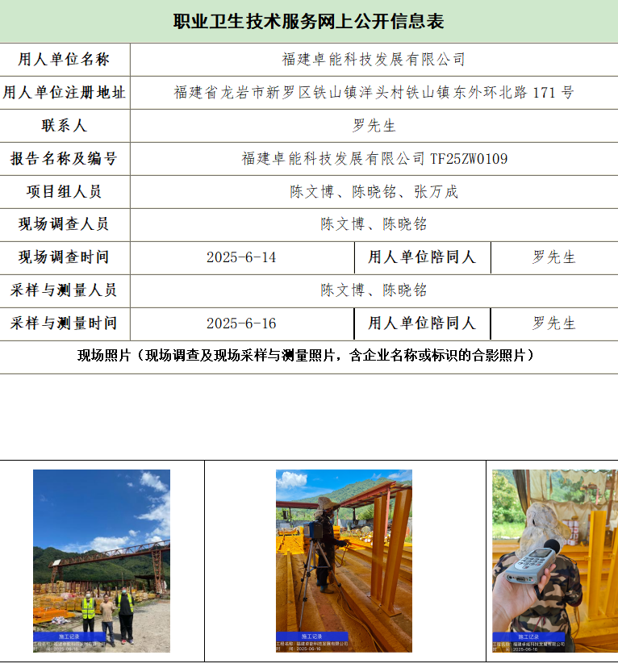Open the group photo with three workers

click(x=102, y=561)
